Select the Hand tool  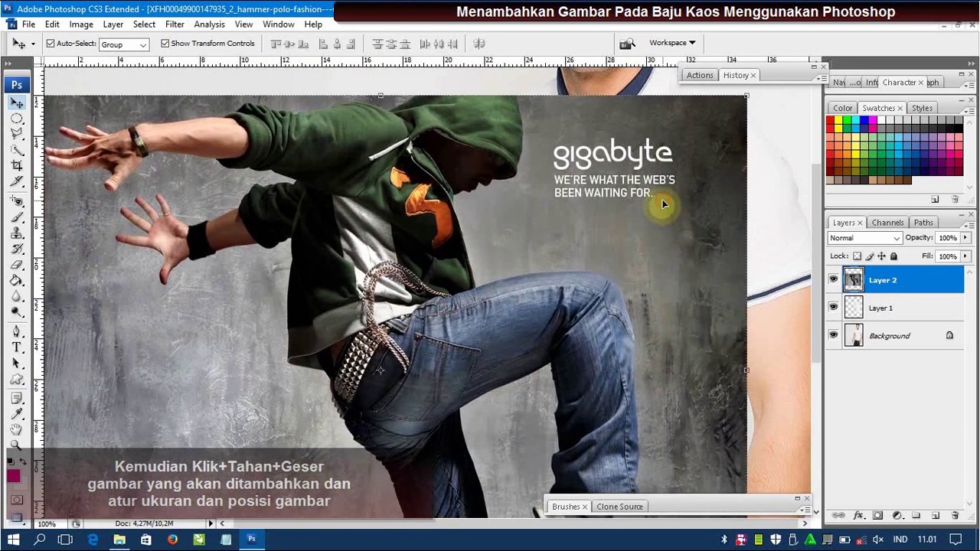(x=17, y=430)
